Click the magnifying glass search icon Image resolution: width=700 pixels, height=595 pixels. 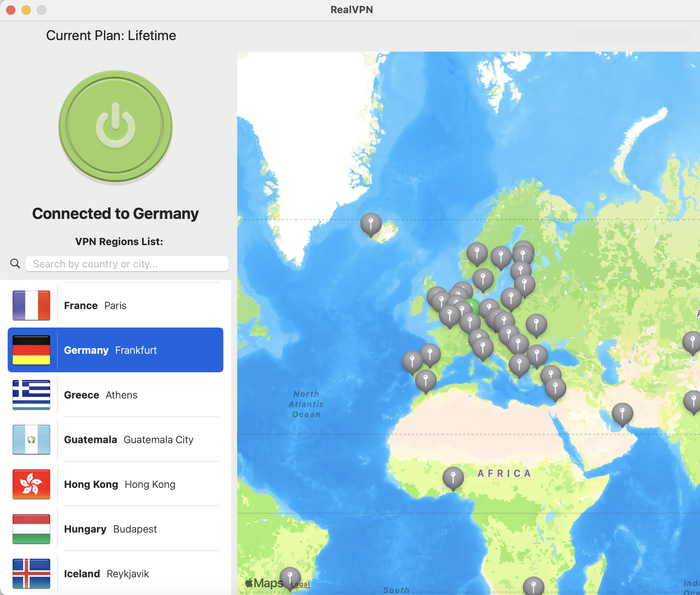(x=15, y=263)
